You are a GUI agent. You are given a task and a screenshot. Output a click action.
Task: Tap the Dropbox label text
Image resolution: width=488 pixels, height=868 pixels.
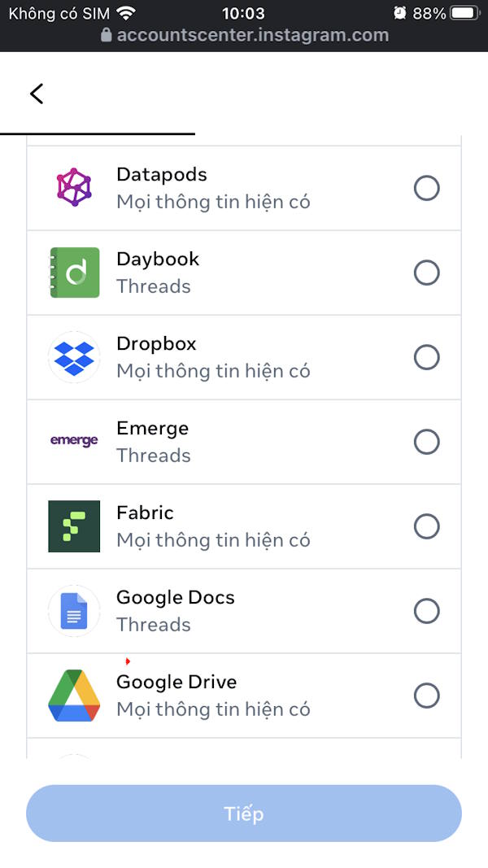click(x=156, y=343)
